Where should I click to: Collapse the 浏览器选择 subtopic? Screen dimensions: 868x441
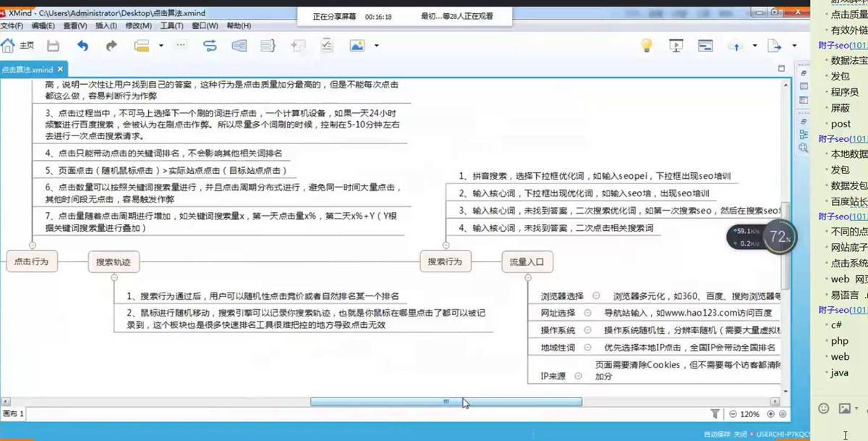pyautogui.click(x=596, y=295)
